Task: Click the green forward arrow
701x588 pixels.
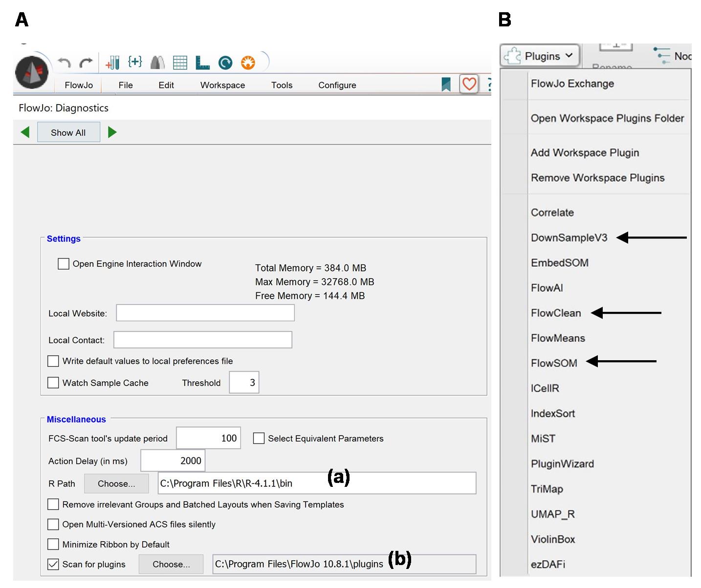Action: pos(112,132)
